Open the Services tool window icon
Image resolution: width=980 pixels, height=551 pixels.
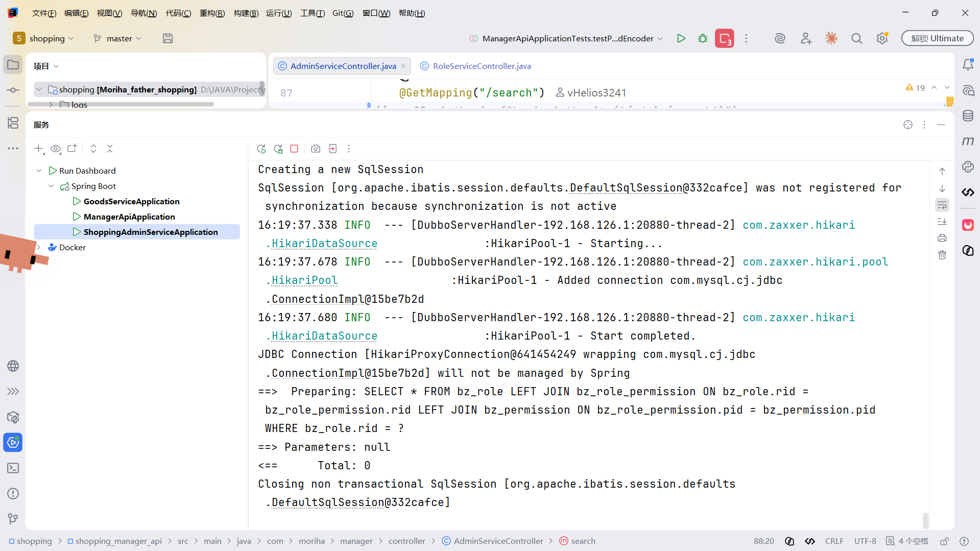click(x=13, y=442)
